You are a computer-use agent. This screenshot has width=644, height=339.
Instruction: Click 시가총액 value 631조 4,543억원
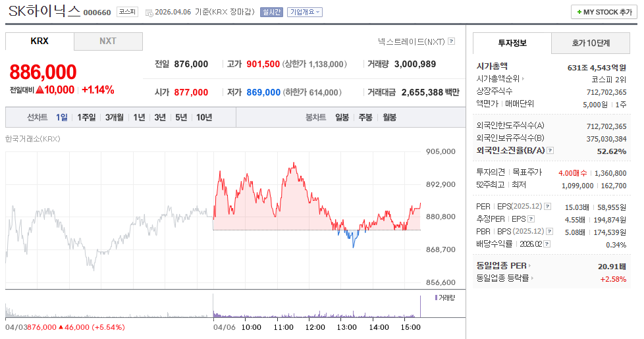coord(597,68)
